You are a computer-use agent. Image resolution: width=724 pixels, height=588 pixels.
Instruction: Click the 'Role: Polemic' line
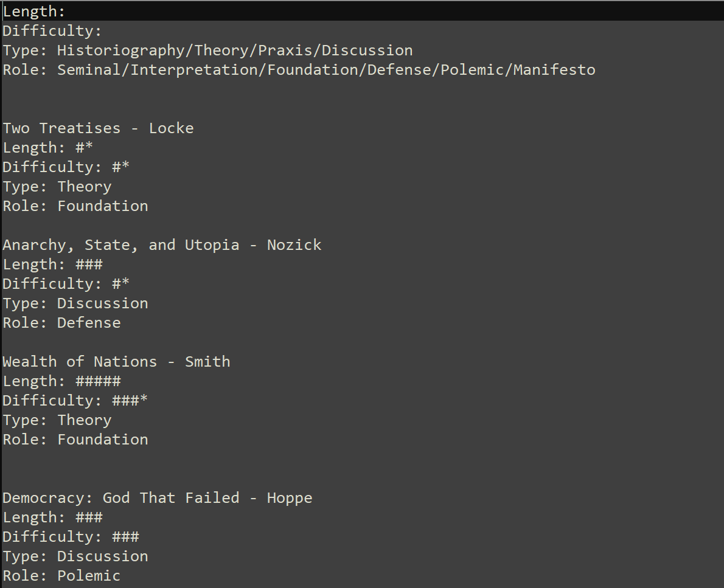pos(61,576)
